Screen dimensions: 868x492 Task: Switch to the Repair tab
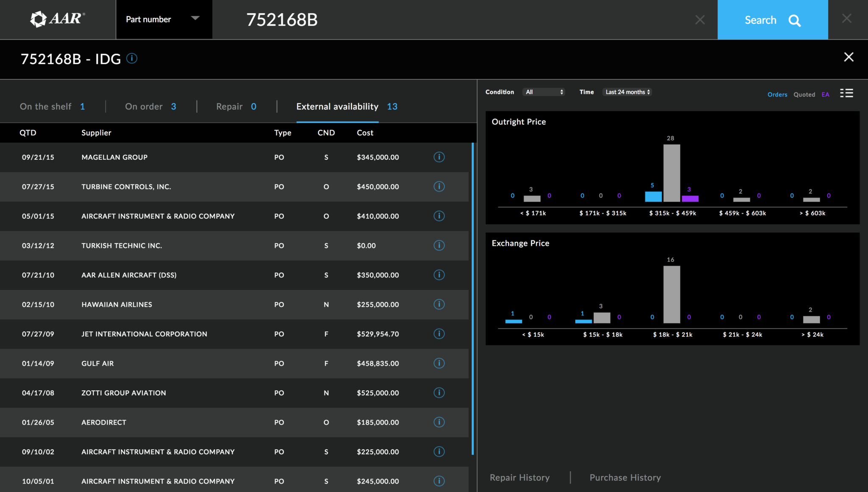tap(236, 106)
